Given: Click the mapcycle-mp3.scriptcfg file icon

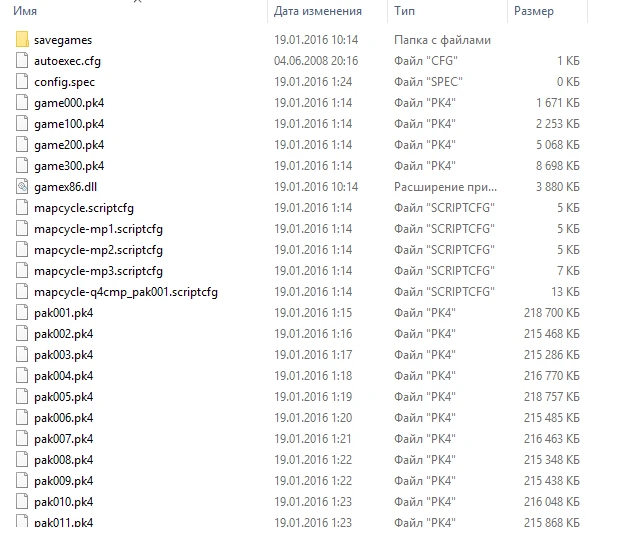Looking at the screenshot, I should (x=22, y=271).
